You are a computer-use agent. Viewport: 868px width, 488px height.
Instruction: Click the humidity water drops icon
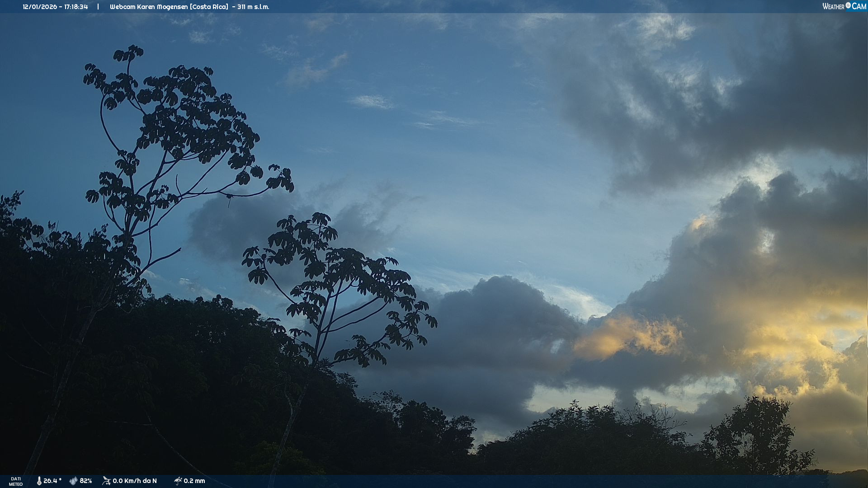coord(73,481)
